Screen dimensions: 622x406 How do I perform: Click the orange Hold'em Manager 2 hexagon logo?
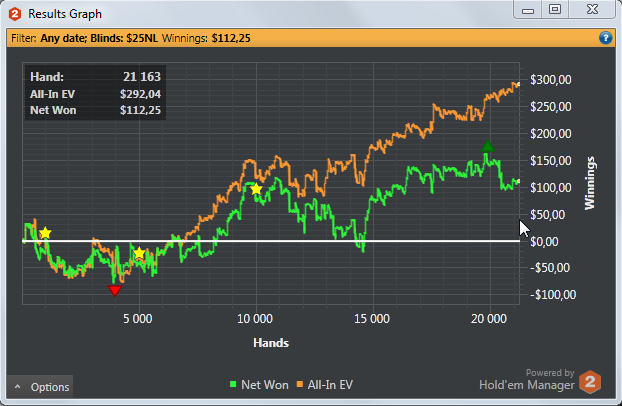590,382
